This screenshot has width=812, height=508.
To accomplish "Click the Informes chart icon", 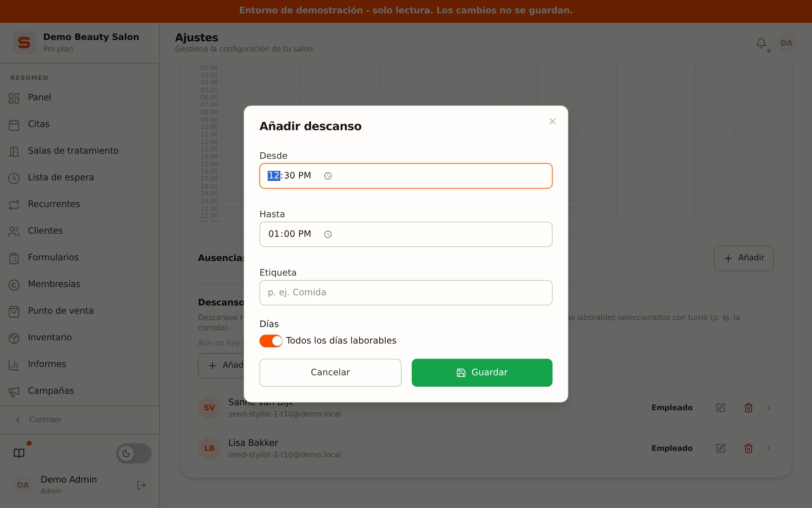I will click(x=14, y=364).
